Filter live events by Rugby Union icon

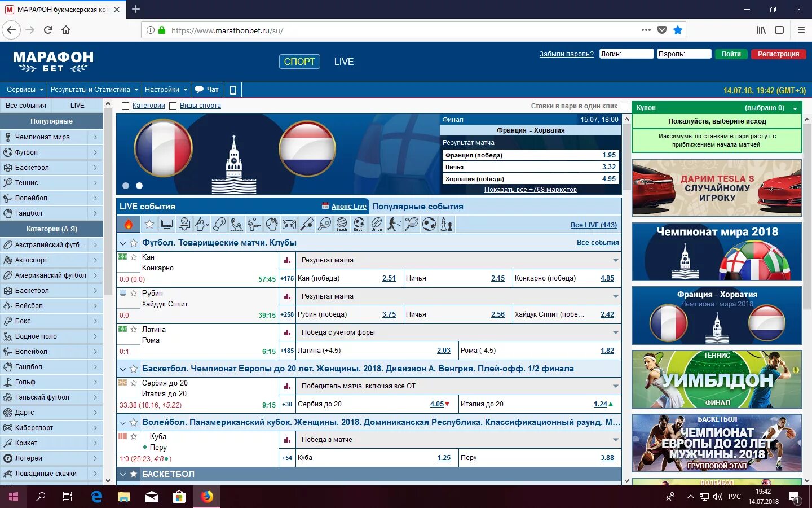coord(377,224)
